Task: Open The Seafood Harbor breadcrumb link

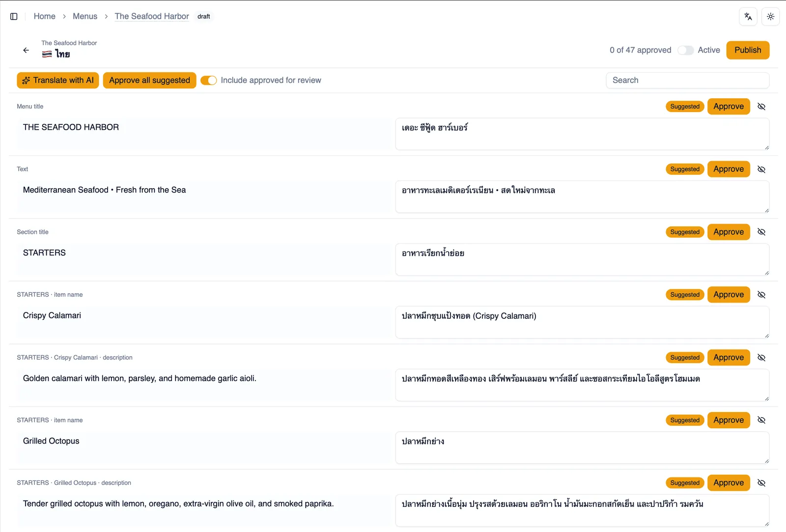Action: pos(152,16)
